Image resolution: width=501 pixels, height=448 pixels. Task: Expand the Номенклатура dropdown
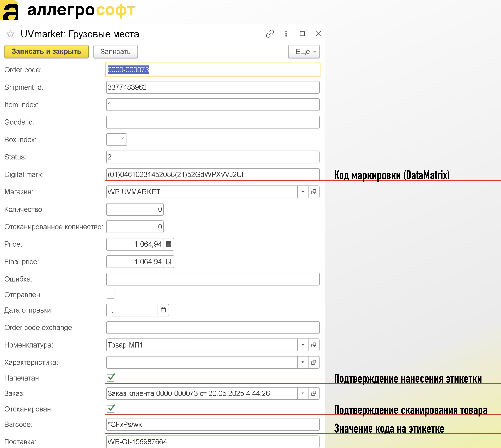[x=303, y=345]
